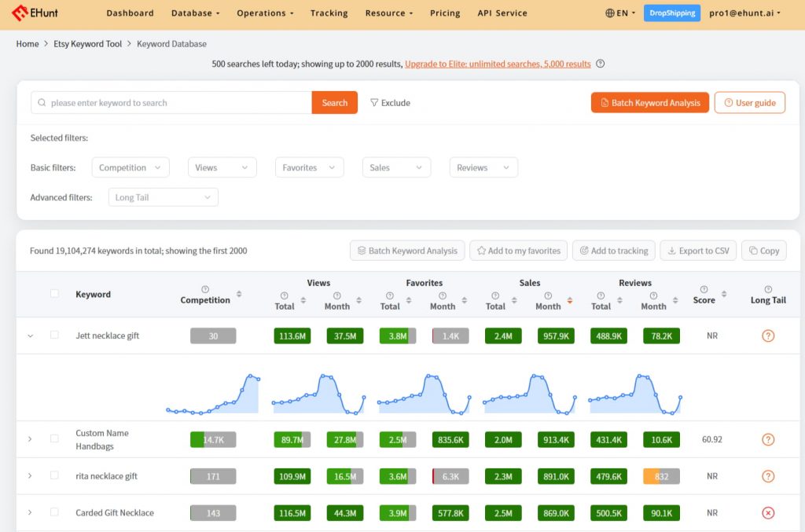Open the Database menu
The height and width of the screenshot is (532, 805).
[x=195, y=13]
